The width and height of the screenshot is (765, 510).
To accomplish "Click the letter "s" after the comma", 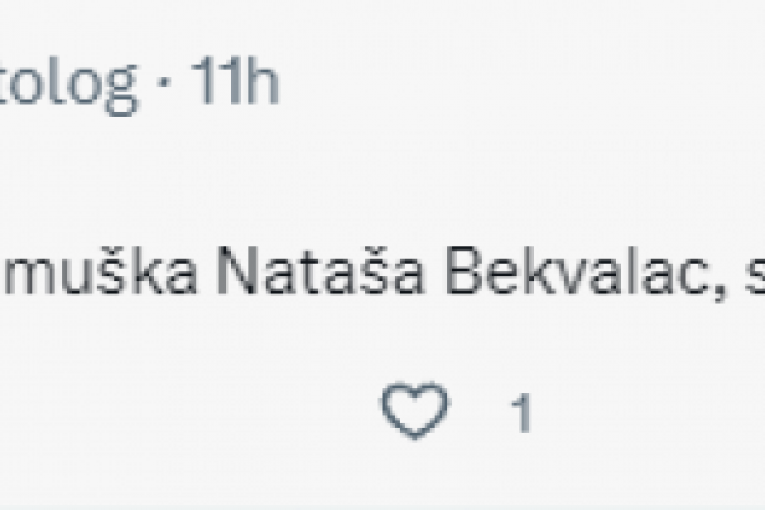I will click(752, 277).
